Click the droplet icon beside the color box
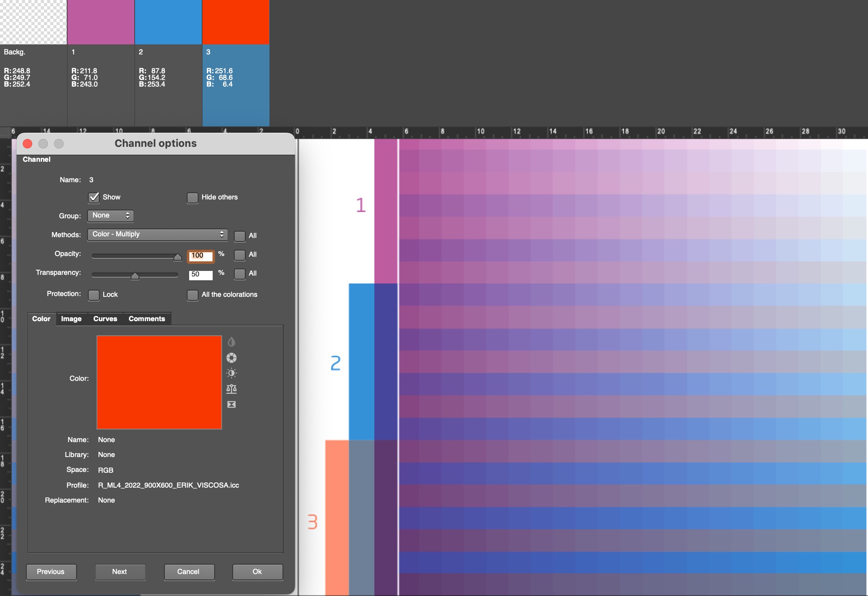This screenshot has width=868, height=596. click(x=232, y=342)
